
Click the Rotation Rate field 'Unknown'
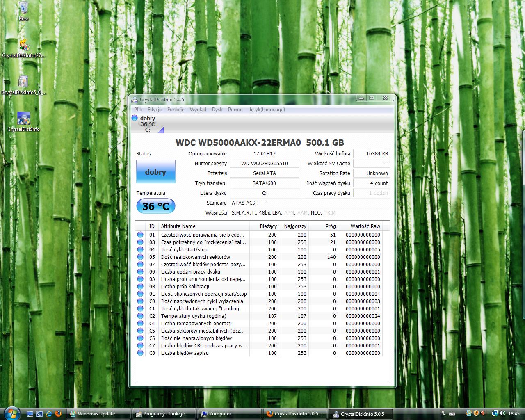pyautogui.click(x=372, y=173)
